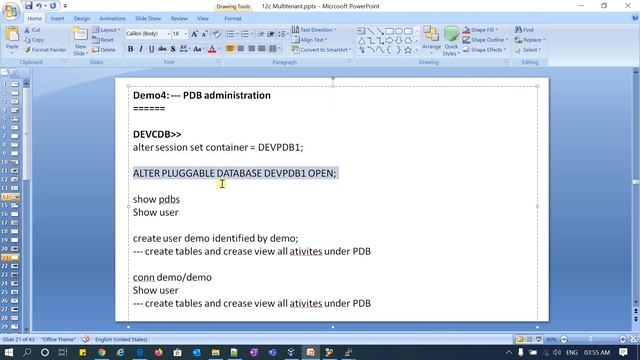Open the Office Button menu
The height and width of the screenshot is (360, 640).
(11, 11)
